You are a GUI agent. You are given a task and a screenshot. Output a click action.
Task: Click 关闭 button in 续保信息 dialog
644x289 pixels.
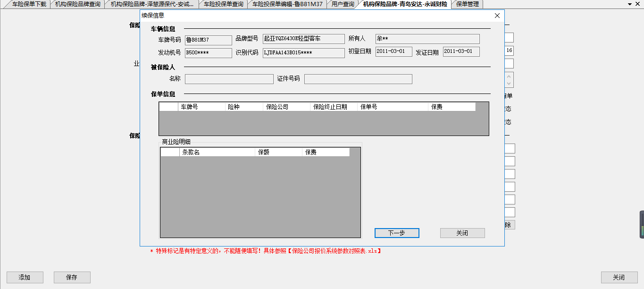coord(462,233)
